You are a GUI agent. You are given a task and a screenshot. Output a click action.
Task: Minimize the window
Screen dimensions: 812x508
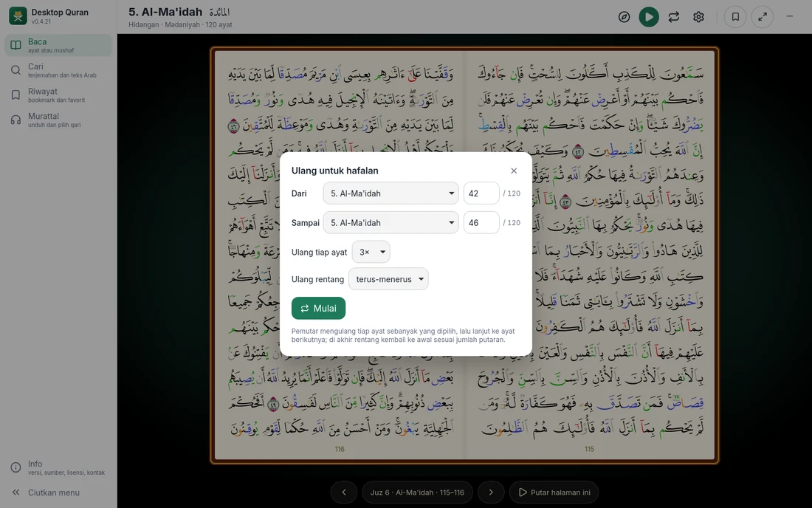coord(790,16)
